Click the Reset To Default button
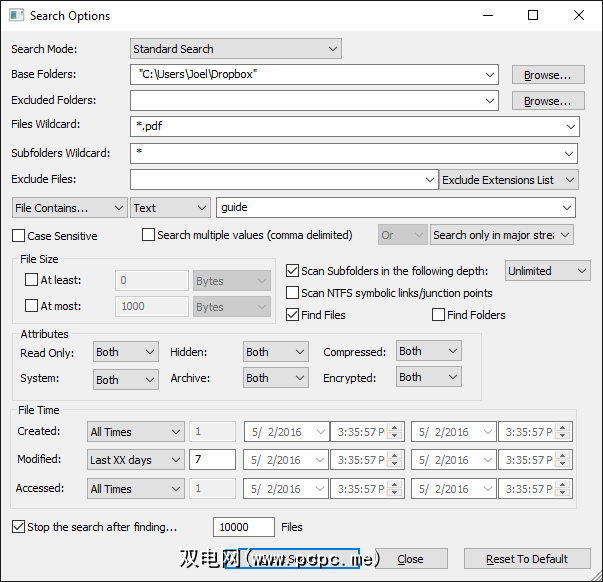 (x=526, y=559)
